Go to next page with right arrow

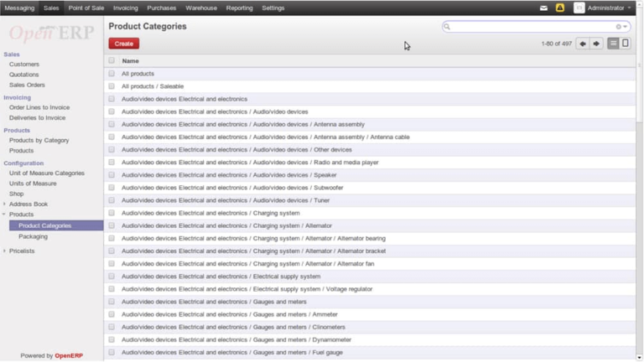click(596, 44)
